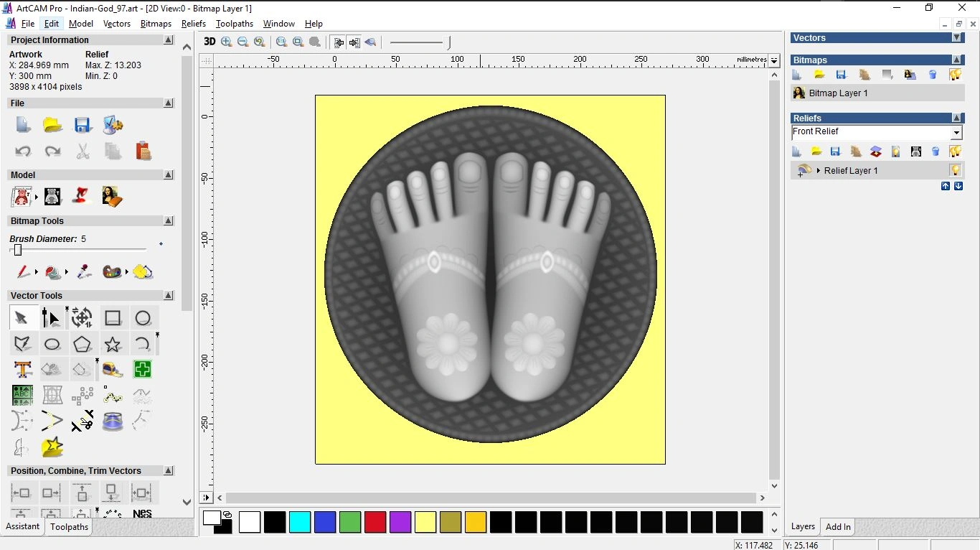Open file using the yellow folder icon
The width and height of the screenshot is (980, 550).
[x=52, y=126]
